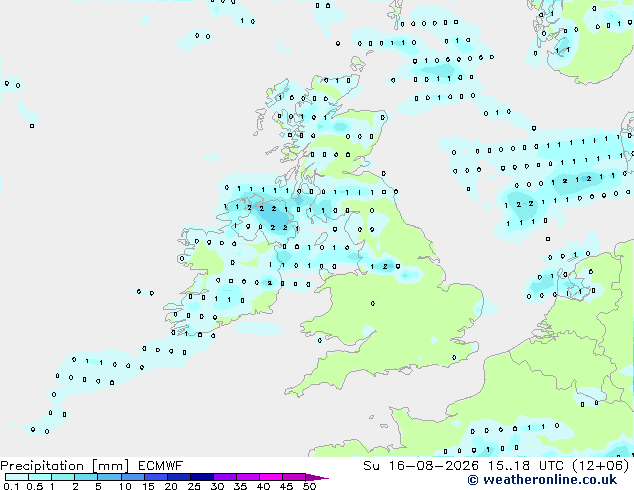Pick the dark navy 25–30 mm legend swatch
Screen dimensions: 634x490
[202, 477]
